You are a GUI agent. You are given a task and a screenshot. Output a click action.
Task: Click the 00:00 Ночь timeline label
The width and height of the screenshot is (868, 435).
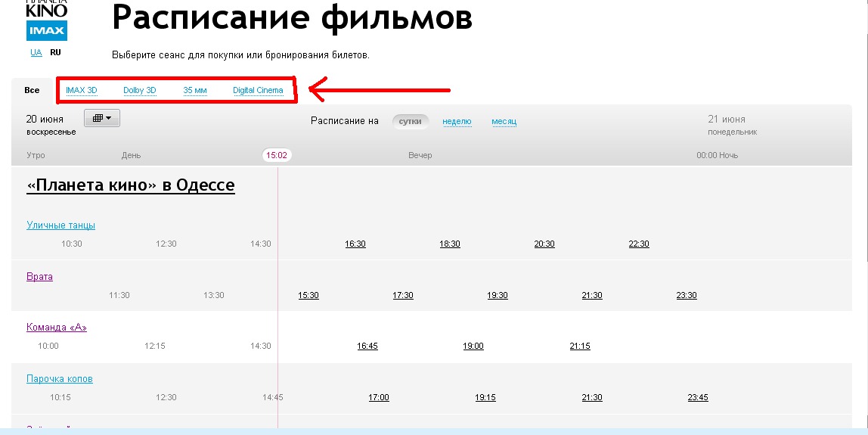coord(718,155)
